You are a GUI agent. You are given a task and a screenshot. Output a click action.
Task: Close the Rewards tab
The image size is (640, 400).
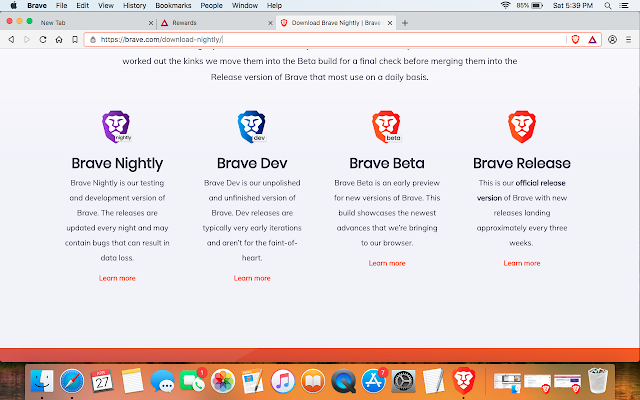point(270,23)
